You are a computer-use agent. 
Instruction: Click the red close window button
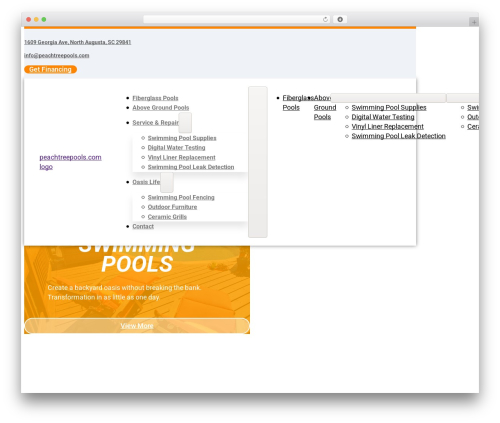pyautogui.click(x=29, y=19)
